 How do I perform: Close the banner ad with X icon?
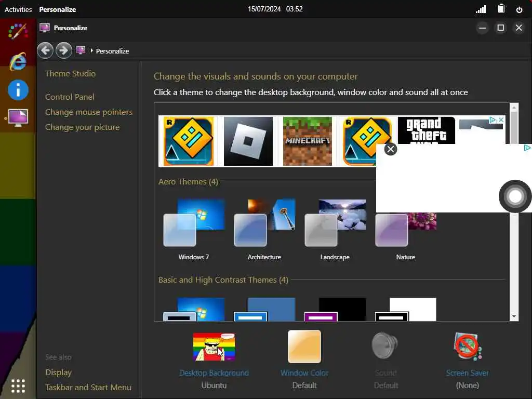click(501, 120)
